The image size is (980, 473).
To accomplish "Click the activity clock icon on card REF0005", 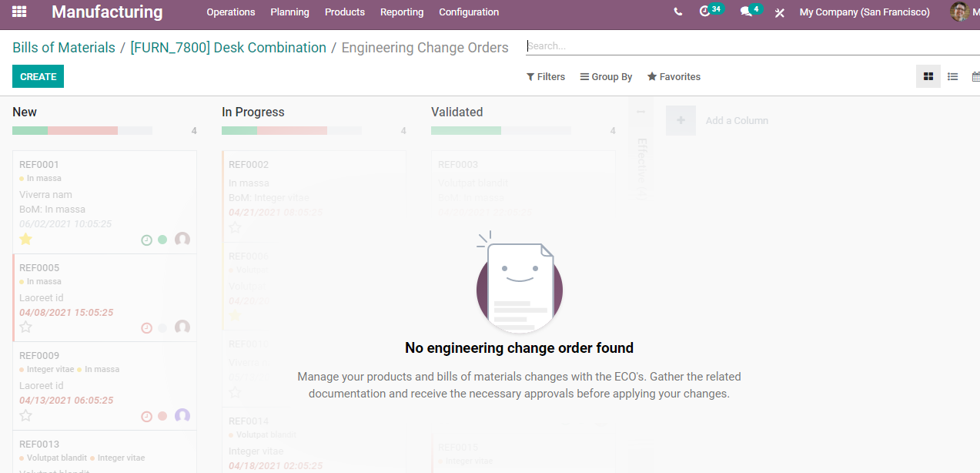I will pos(146,327).
